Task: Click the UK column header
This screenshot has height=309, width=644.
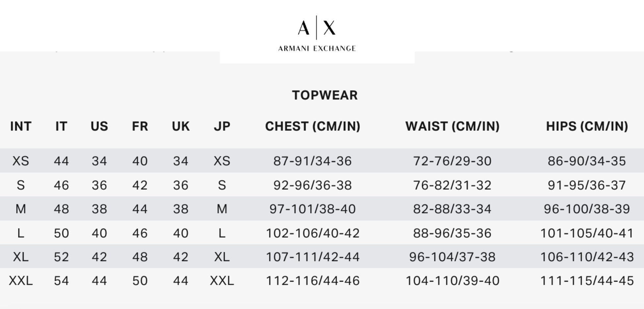Action: (181, 126)
